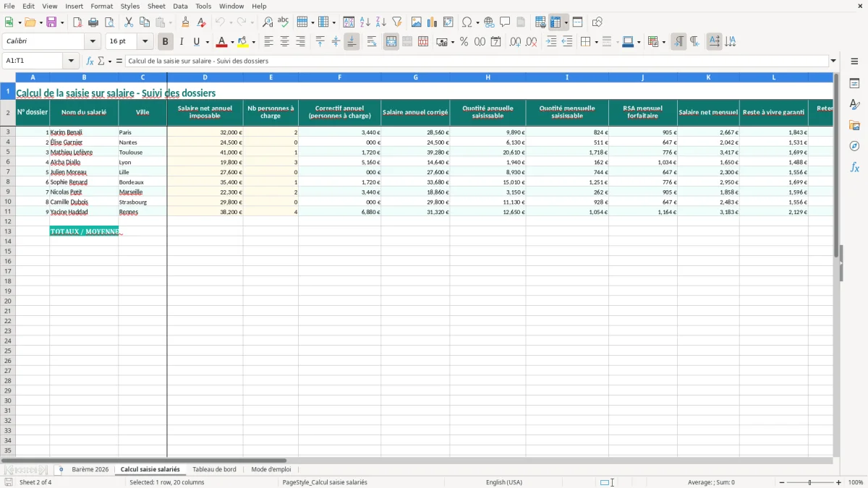Screen dimensions: 868x488
Task: Define the print area
Action: click(x=540, y=22)
